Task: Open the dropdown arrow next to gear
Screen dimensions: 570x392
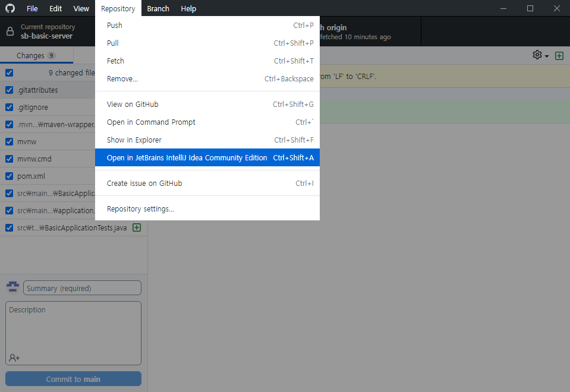Action: click(x=547, y=56)
